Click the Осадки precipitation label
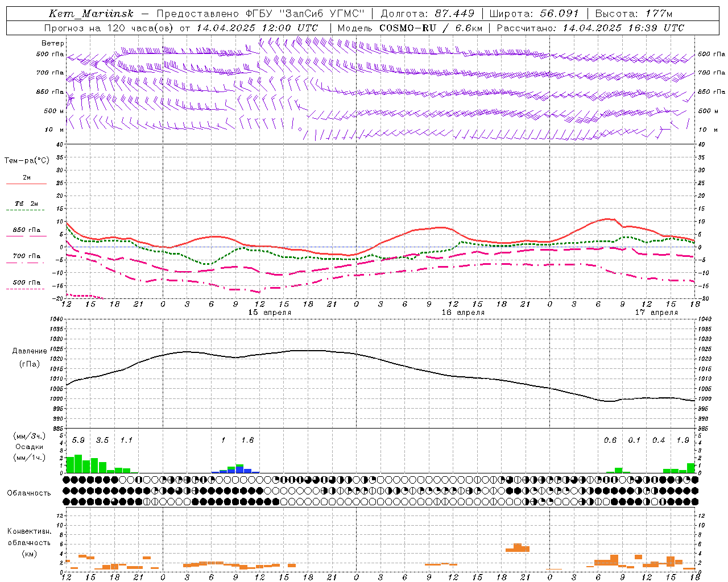 click(30, 447)
